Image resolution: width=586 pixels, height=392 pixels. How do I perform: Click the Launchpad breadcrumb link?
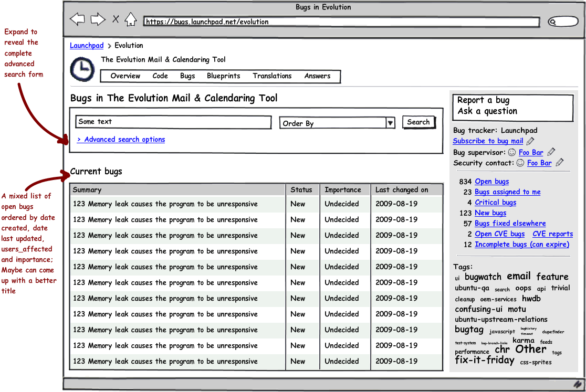pyautogui.click(x=87, y=46)
